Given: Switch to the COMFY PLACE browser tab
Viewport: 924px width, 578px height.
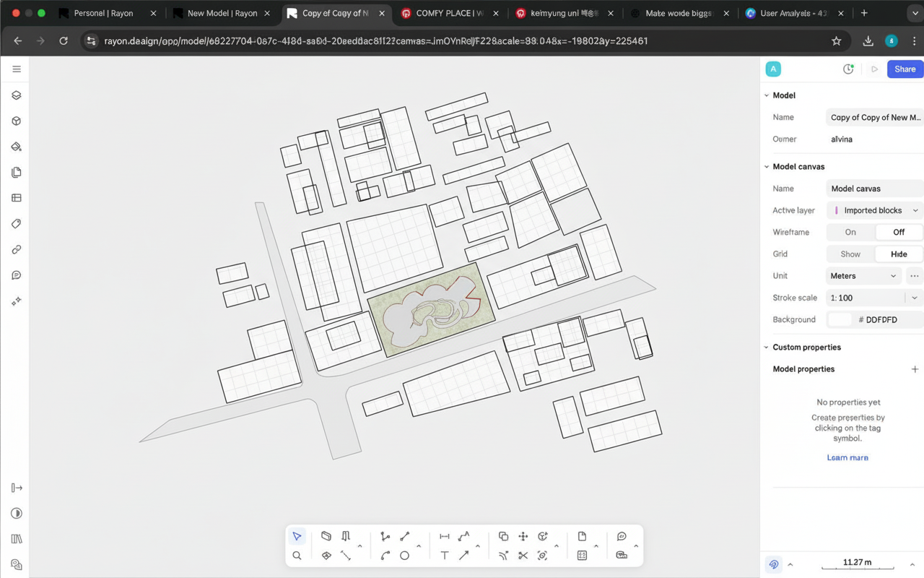Looking at the screenshot, I should [449, 13].
